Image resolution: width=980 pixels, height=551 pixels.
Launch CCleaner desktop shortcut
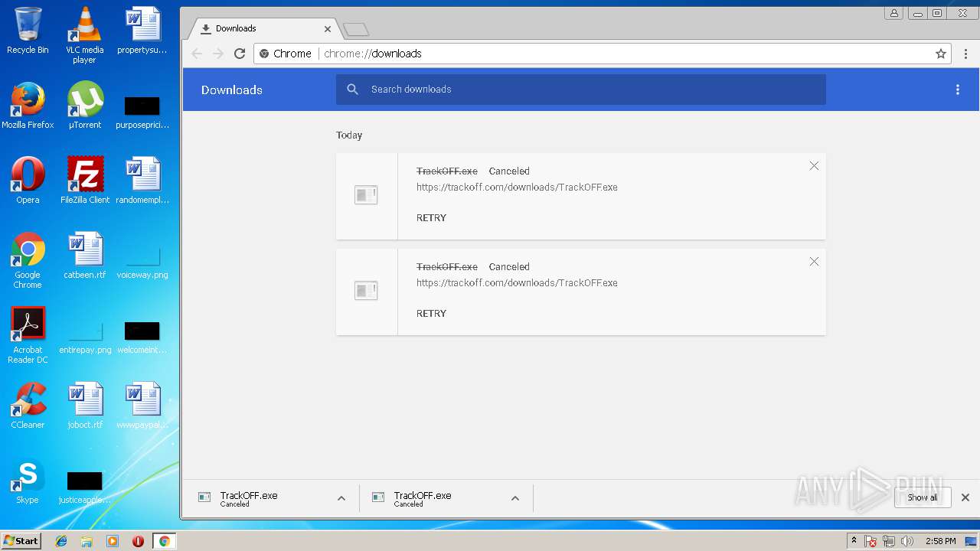click(x=28, y=406)
